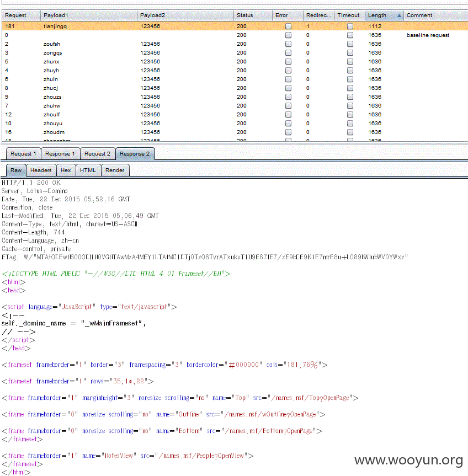Open the Request 2 tab
468x476 pixels.
98,153
